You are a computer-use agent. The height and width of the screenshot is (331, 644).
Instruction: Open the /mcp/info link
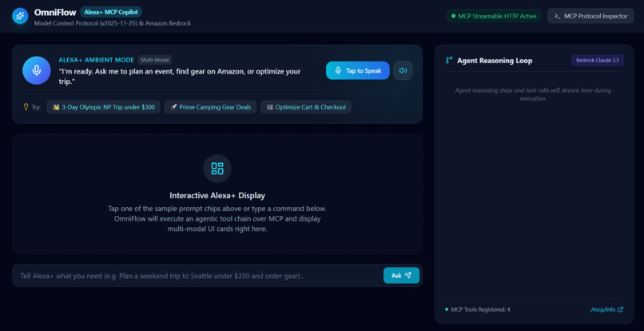pos(606,309)
